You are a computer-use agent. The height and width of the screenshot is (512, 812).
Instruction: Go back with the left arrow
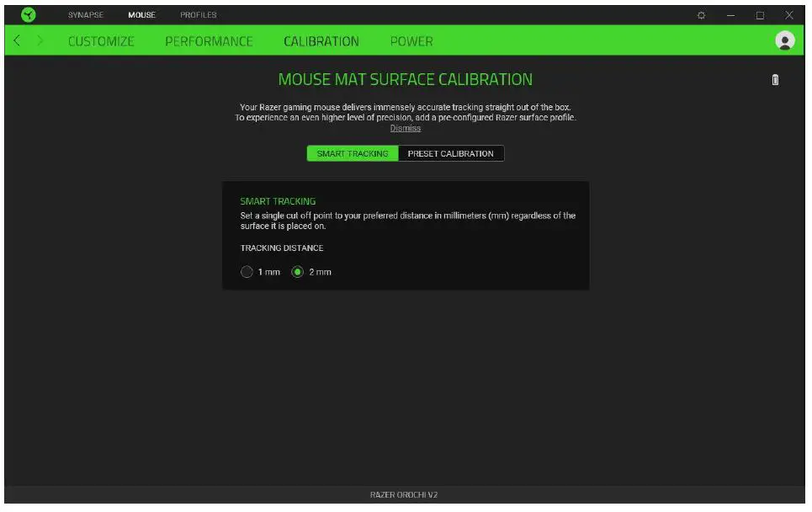17,40
